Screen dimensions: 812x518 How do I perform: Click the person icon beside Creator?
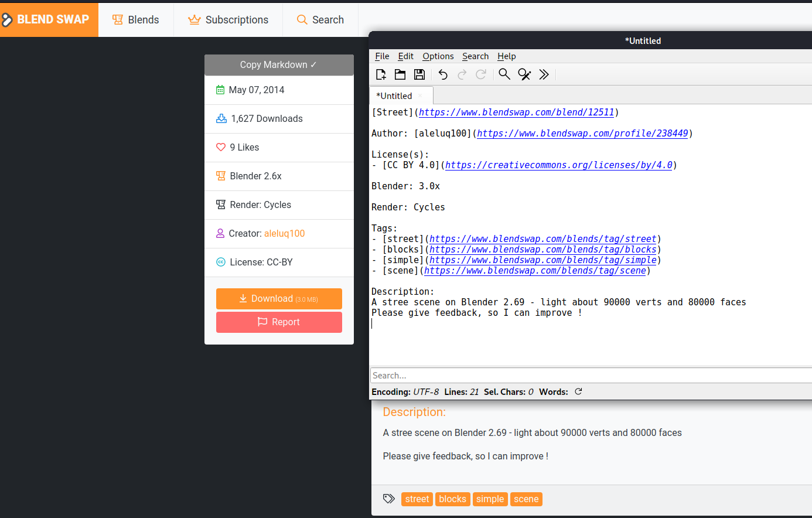[x=220, y=233]
